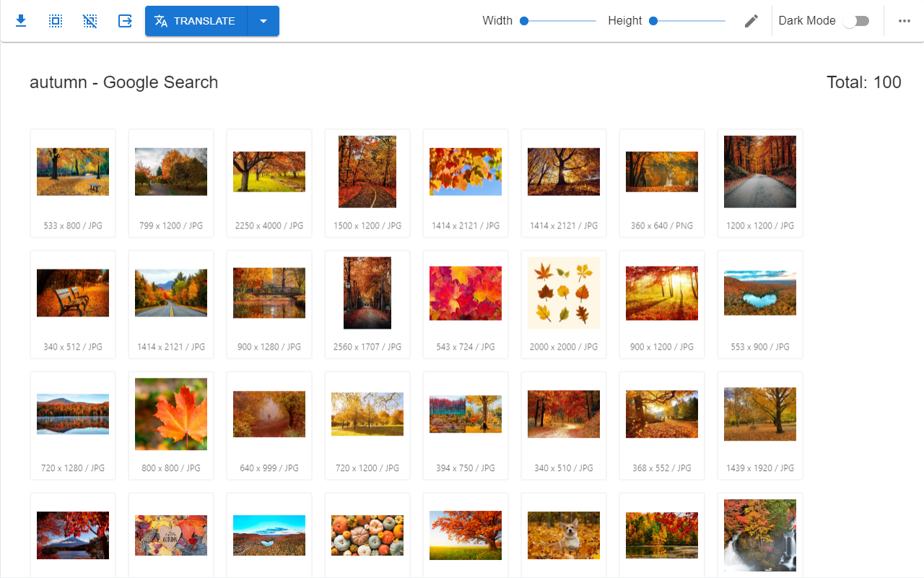Select the 533 x 800 JPG park bench thumbnail
The image size is (924, 578).
[73, 172]
